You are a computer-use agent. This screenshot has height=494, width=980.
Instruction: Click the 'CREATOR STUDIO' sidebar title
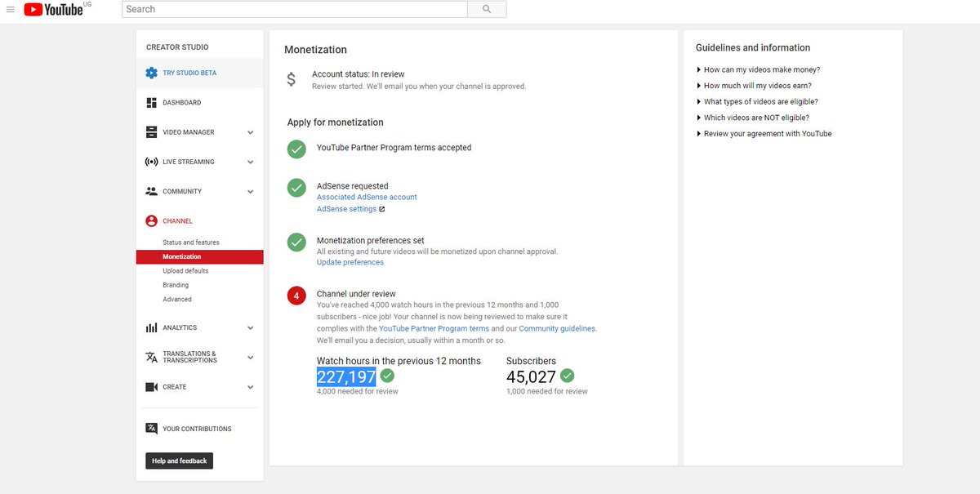[177, 47]
